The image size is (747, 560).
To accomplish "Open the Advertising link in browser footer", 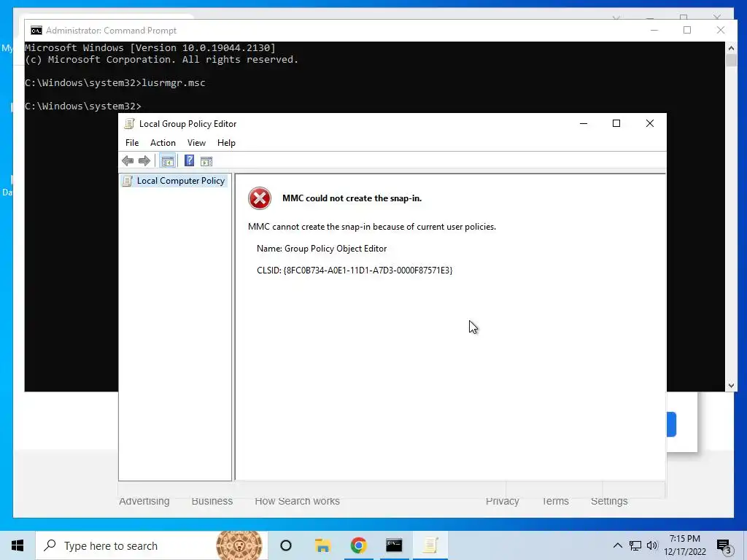I will pyautogui.click(x=144, y=501).
